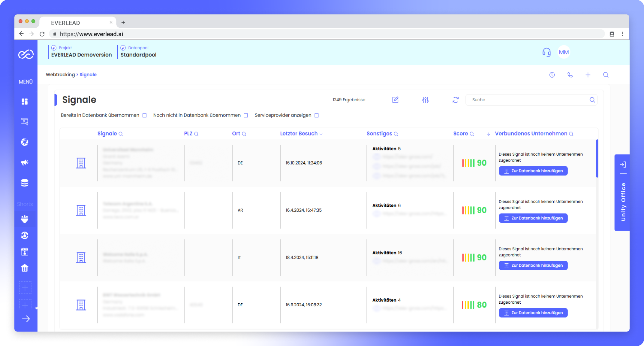
Task: Add the score 80 signal to database
Action: (533, 313)
